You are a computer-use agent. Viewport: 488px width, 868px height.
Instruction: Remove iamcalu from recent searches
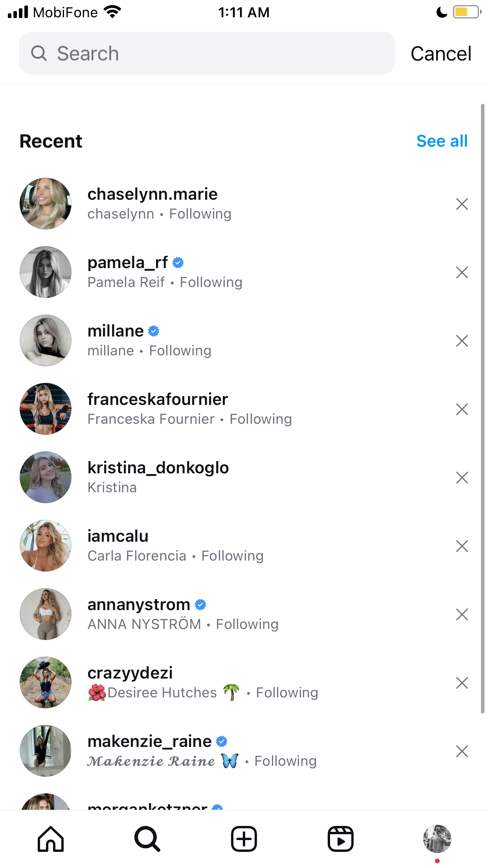point(462,546)
